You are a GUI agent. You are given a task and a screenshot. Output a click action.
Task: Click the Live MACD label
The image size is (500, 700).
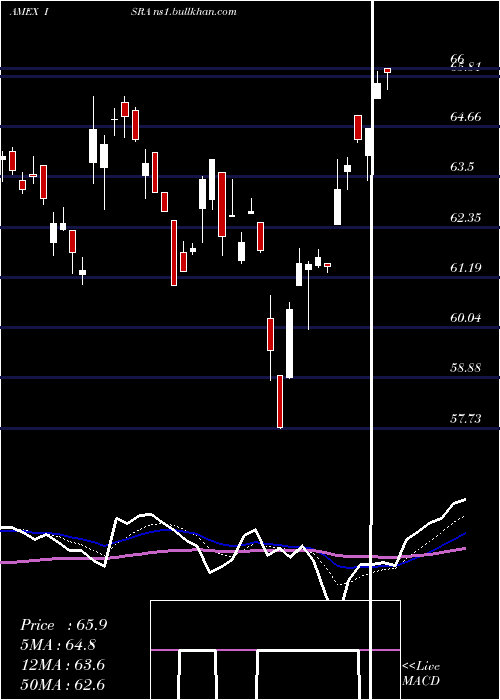421,673
